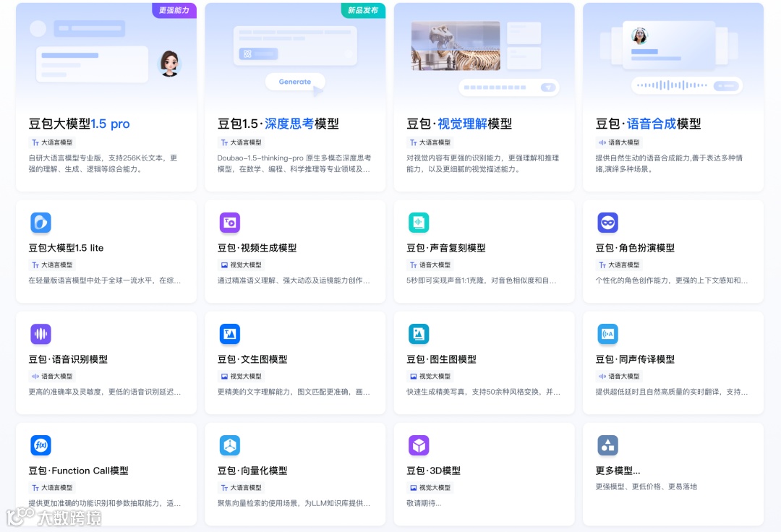Screen dimensions: 781x532
Task: Click the 大语言模型 tag under Function Call模型
Action: click(x=52, y=488)
